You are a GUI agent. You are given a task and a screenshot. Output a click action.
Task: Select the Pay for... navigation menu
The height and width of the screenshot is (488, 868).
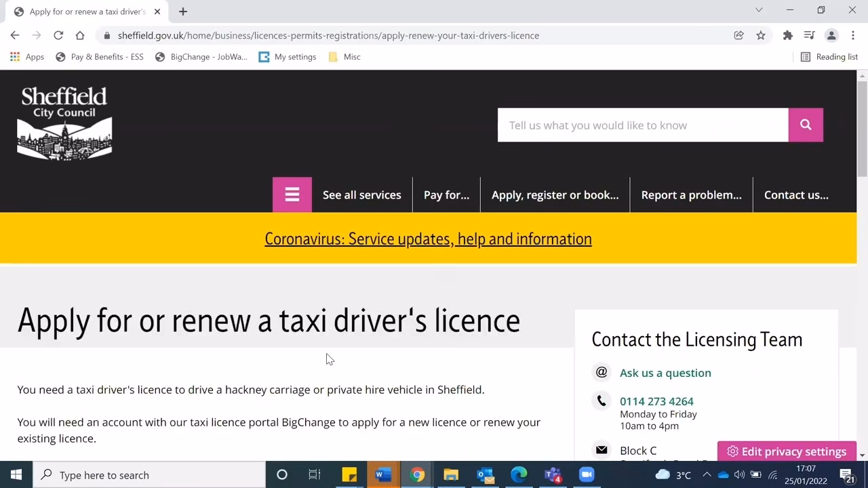tap(446, 195)
